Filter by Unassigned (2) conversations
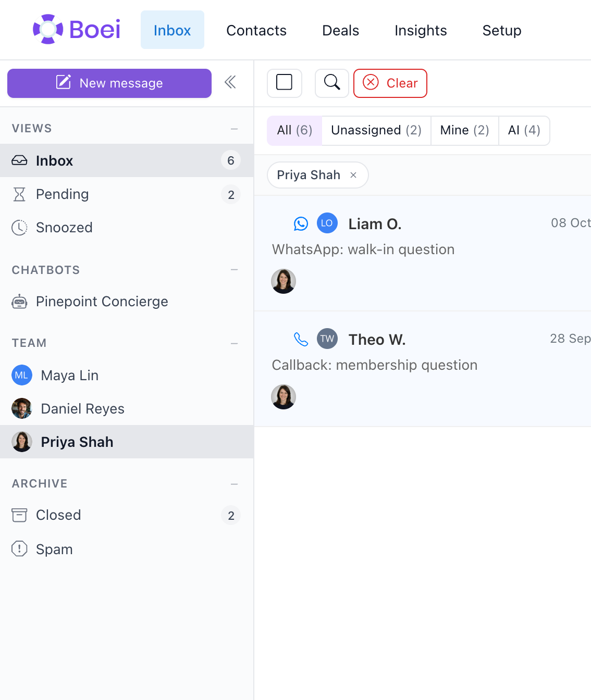 click(x=376, y=130)
